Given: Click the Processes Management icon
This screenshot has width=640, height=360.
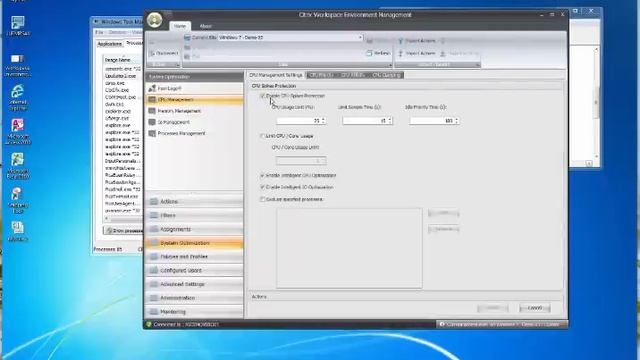Looking at the screenshot, I should 152,133.
